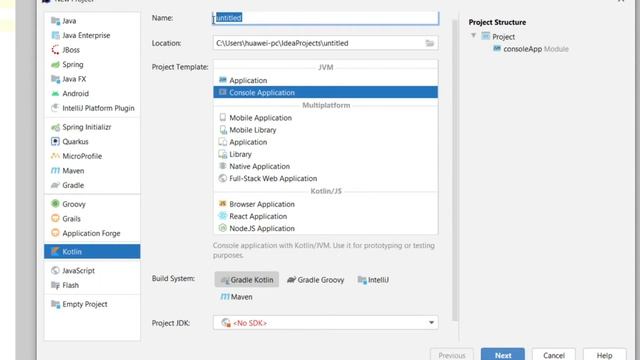Screen dimensions: 640x360
Task: Click the vertical scrollbar of settings pane
Action: [455, 171]
